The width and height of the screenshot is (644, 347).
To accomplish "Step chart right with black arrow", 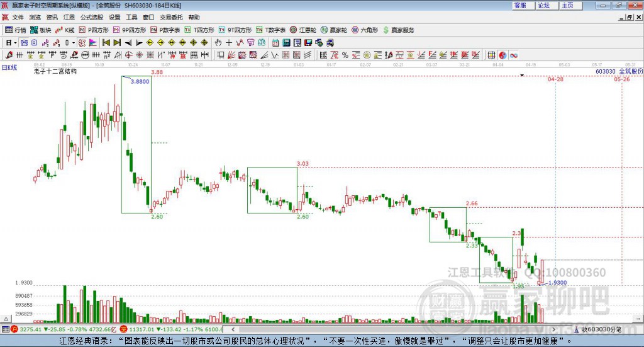I will click(x=139, y=43).
